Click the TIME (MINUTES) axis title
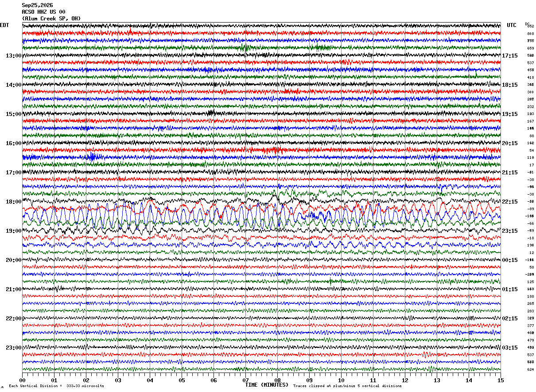The image size is (536, 392). [x=267, y=385]
